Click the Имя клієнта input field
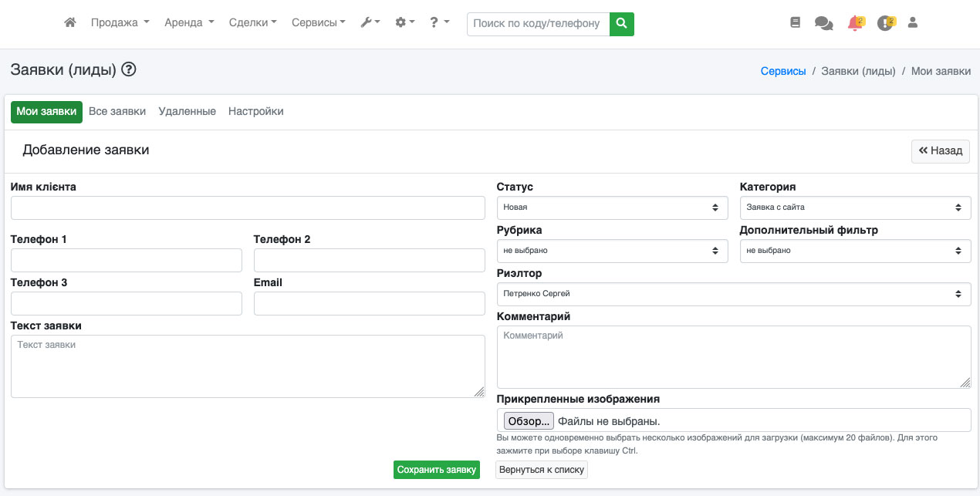The image size is (980, 496). coord(248,208)
